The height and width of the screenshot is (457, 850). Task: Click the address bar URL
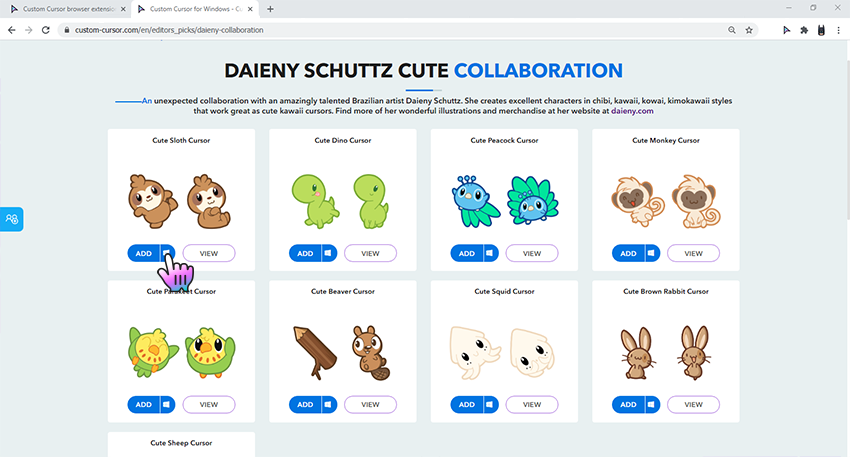coord(169,30)
